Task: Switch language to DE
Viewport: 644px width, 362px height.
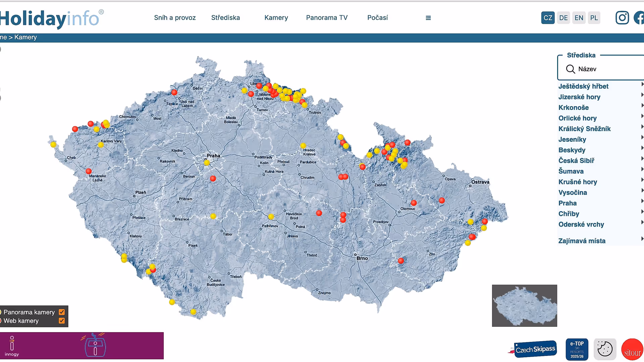Action: [563, 18]
